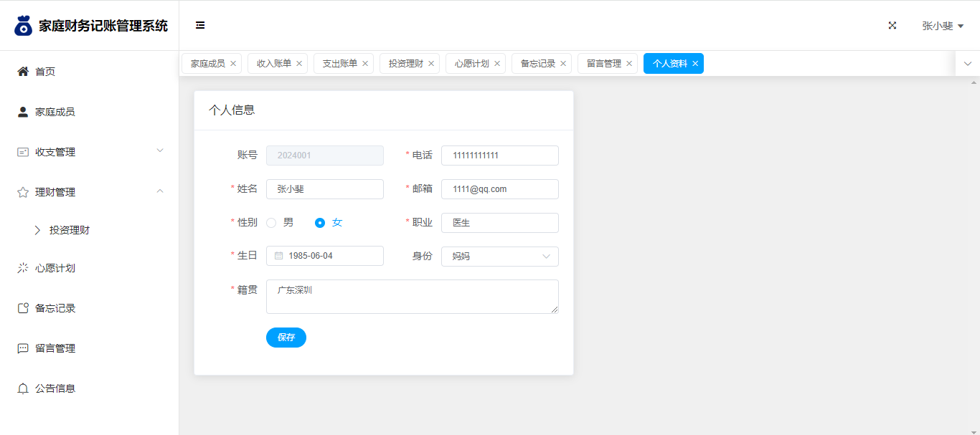Click the chat bubble icon for 留言管理
This screenshot has width=980, height=435.
click(23, 348)
